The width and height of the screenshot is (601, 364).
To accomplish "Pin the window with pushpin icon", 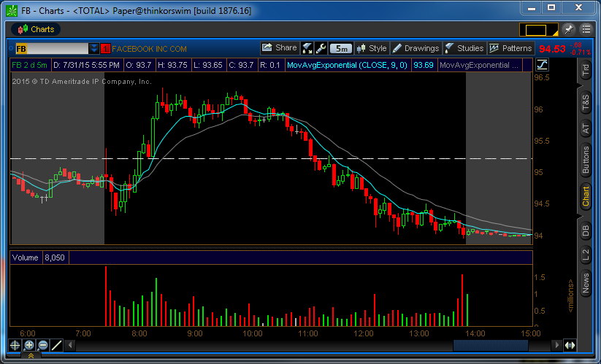I will coord(568,29).
